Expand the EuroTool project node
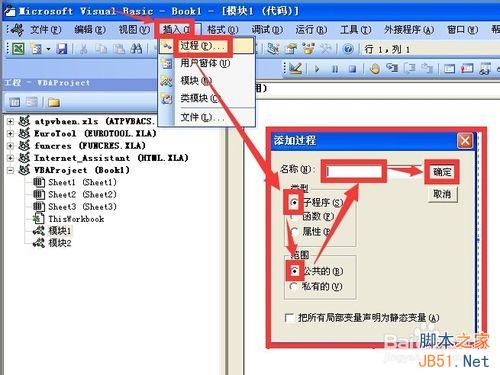Screen dimensions: 500x375 (x=10, y=134)
